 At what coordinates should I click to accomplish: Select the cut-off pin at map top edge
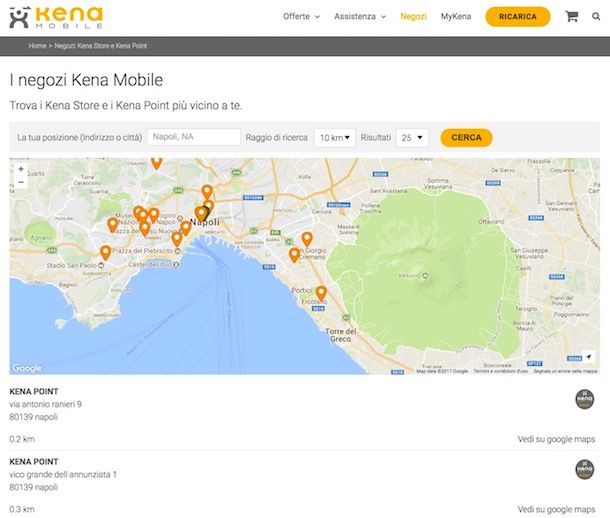pyautogui.click(x=156, y=163)
